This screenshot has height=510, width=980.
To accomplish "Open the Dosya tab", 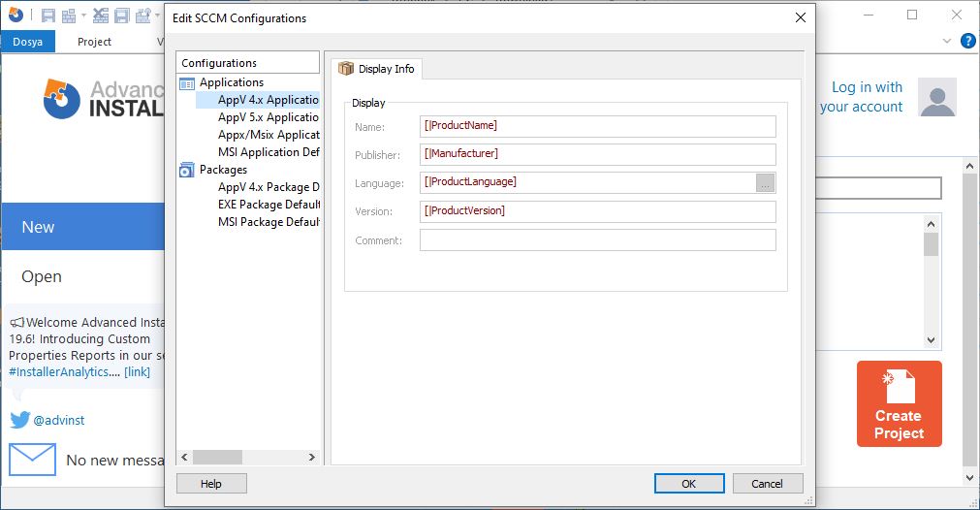I will pyautogui.click(x=27, y=42).
